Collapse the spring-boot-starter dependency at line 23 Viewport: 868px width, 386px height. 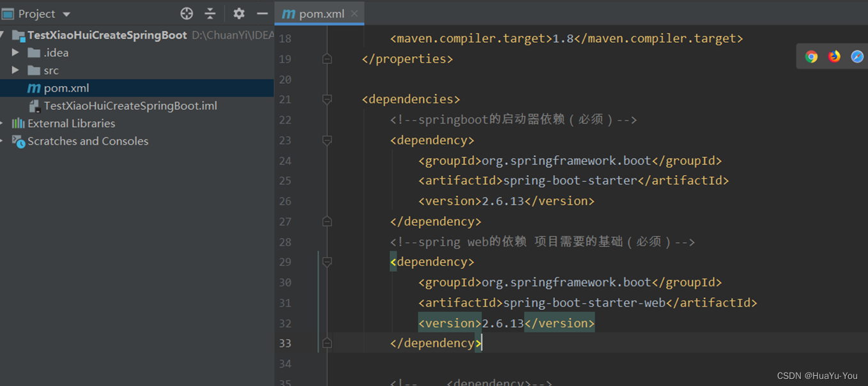point(327,141)
